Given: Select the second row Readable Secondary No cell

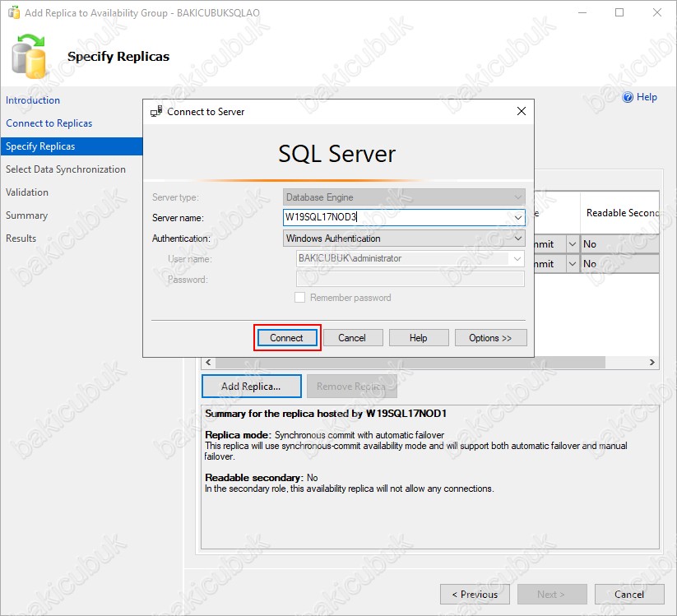Looking at the screenshot, I should [x=619, y=263].
